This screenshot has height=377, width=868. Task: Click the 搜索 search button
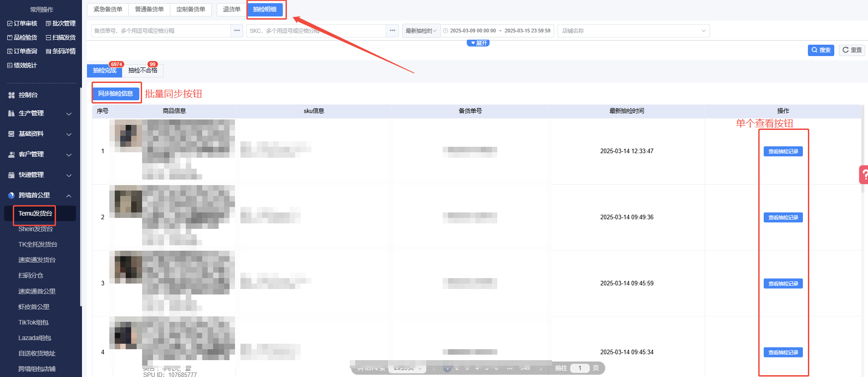point(821,50)
